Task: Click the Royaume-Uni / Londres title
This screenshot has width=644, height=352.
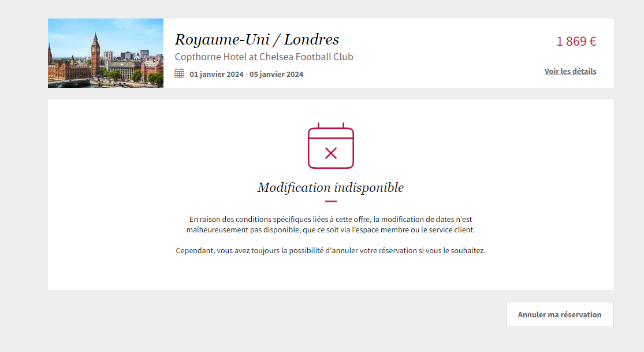Action: 256,39
